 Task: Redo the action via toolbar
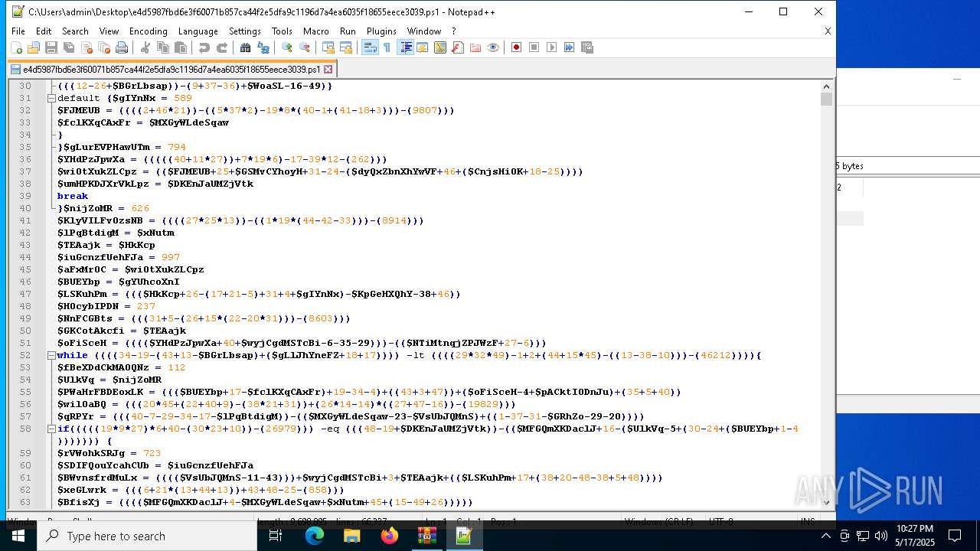(222, 47)
